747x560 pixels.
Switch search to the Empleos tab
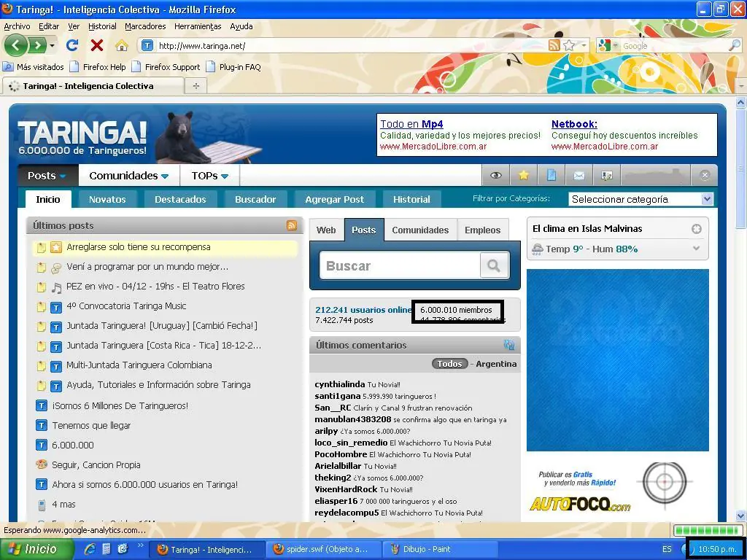[483, 230]
